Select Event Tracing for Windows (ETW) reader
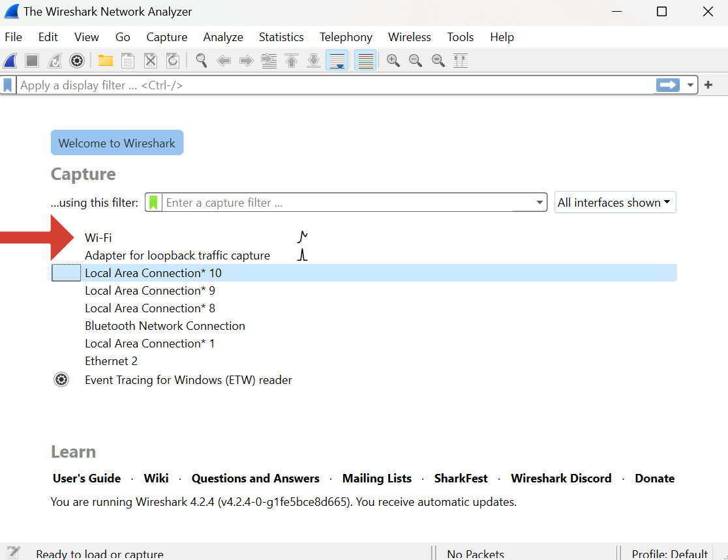 tap(364, 380)
